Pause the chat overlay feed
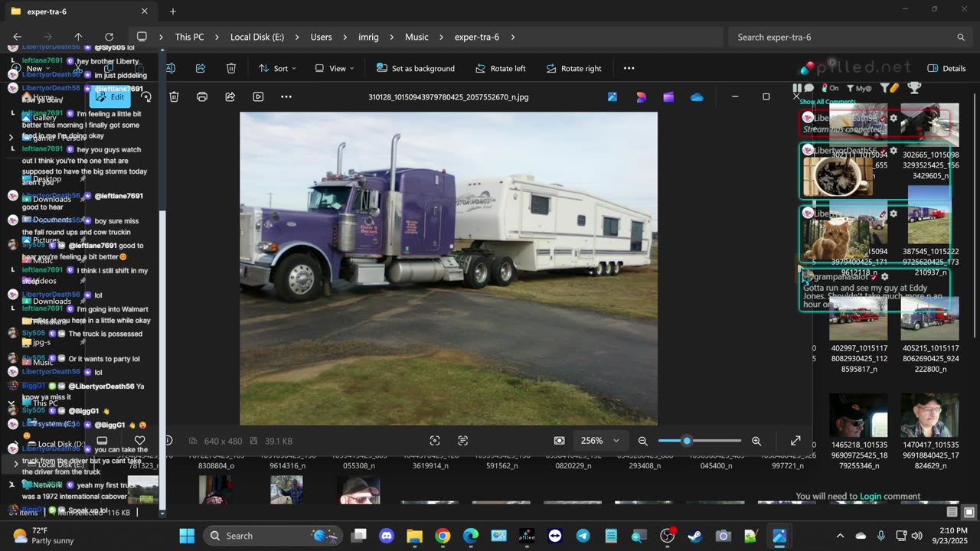This screenshot has height=551, width=980. (797, 88)
